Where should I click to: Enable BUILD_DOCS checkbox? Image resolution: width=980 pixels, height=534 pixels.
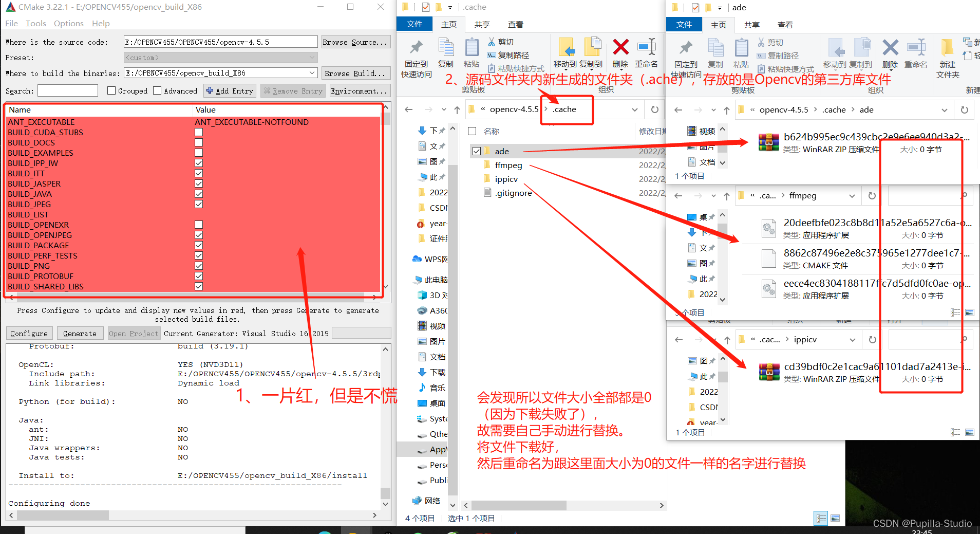[x=199, y=142]
